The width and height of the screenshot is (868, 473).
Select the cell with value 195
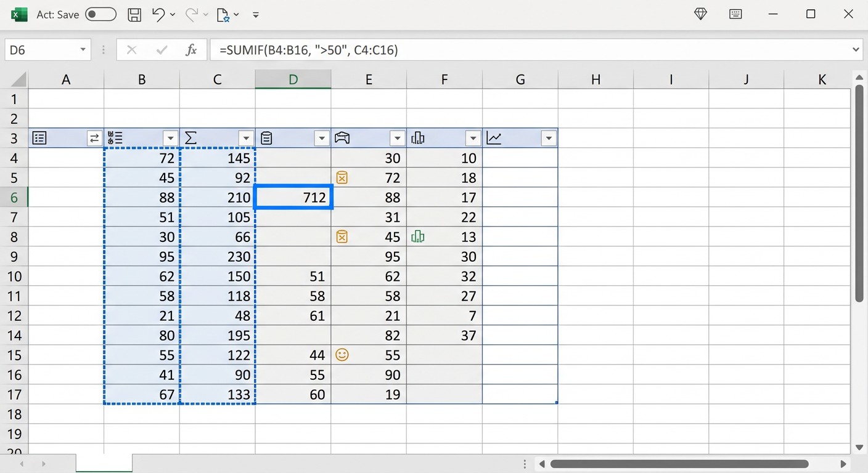(x=217, y=335)
